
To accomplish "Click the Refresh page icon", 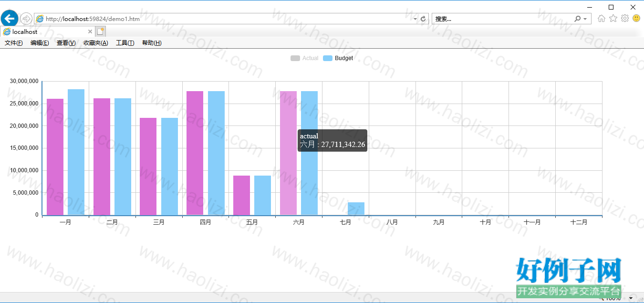I will point(423,19).
